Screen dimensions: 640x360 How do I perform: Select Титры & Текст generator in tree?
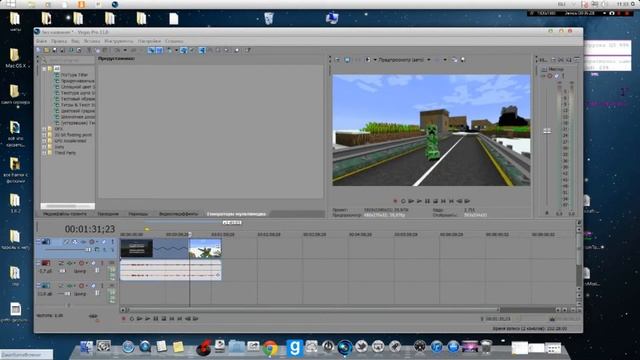click(x=78, y=105)
